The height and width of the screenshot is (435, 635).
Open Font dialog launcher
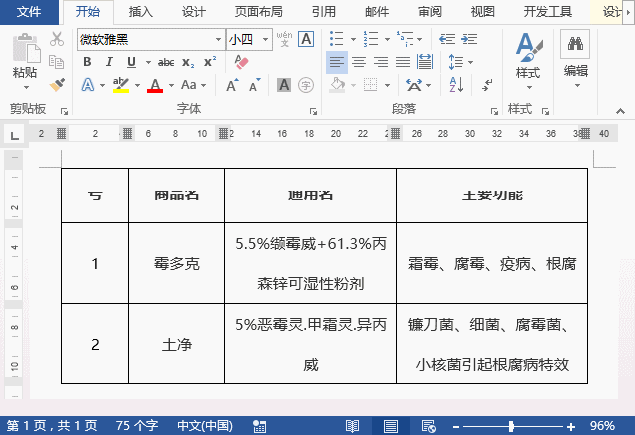[313, 111]
